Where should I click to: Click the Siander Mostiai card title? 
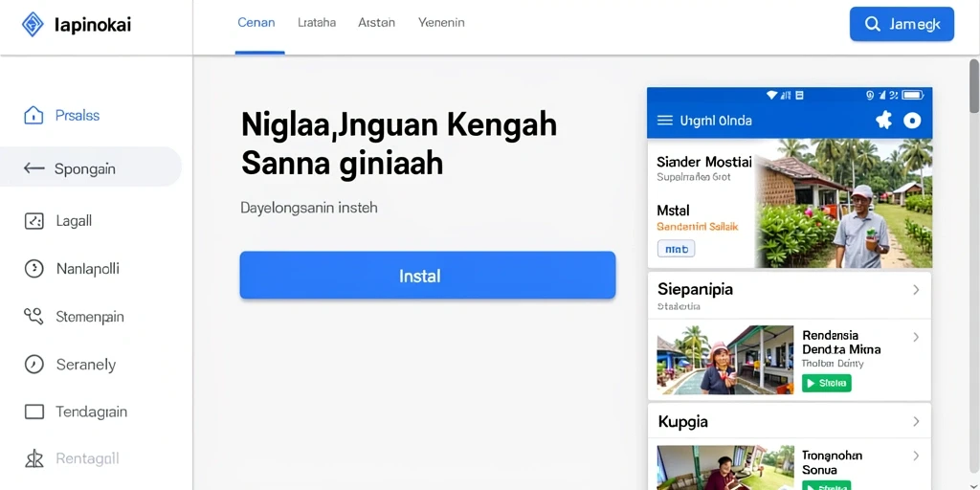coord(704,162)
